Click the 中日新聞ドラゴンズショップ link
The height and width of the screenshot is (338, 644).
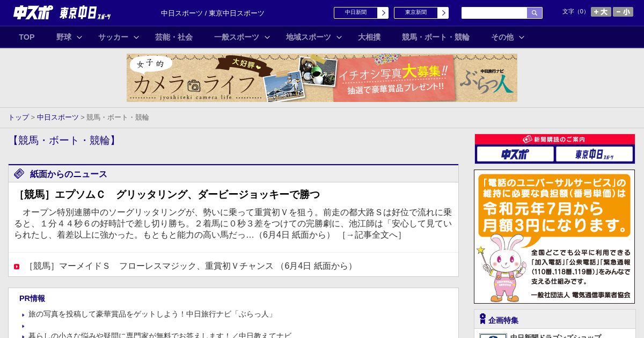pyautogui.click(x=555, y=336)
